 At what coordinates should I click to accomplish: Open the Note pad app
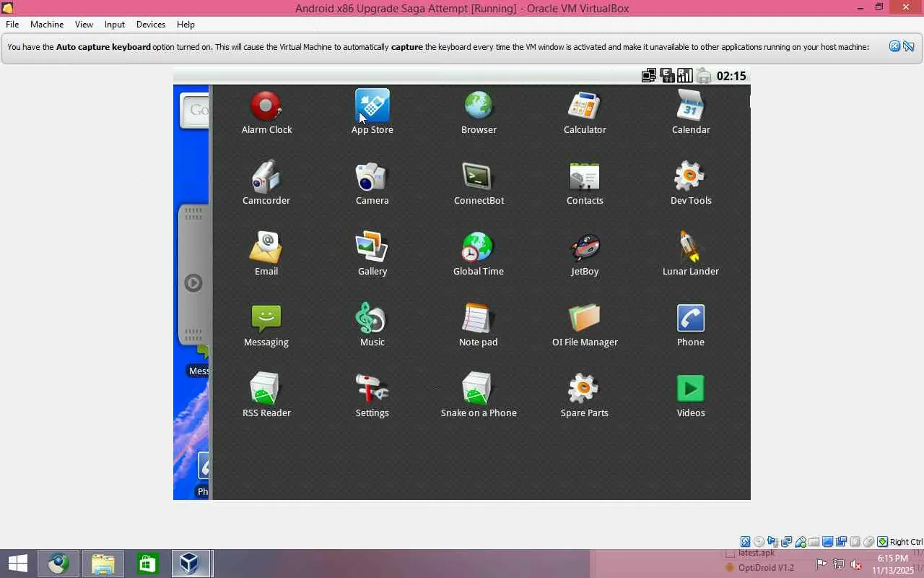click(479, 325)
